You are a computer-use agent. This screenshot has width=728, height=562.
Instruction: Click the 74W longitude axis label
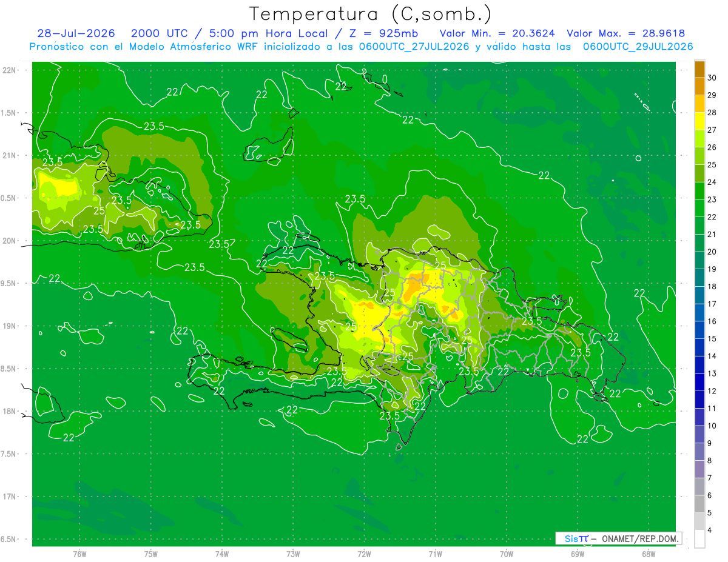tap(222, 554)
